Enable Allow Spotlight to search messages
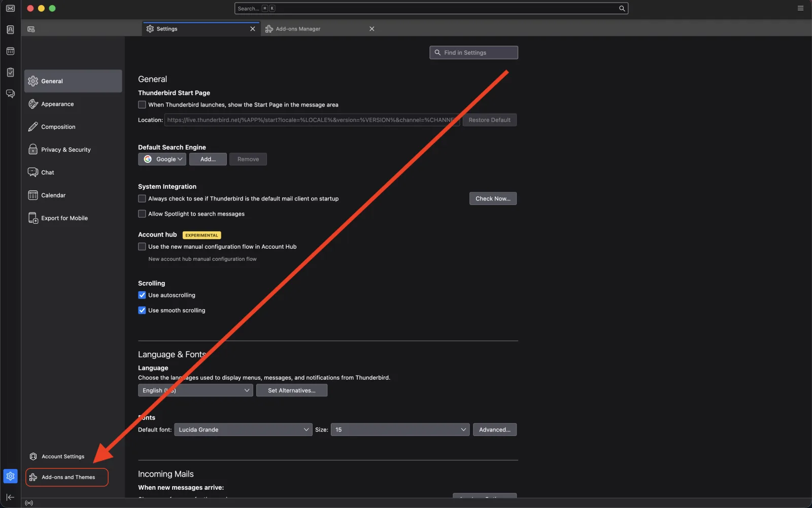 click(142, 214)
